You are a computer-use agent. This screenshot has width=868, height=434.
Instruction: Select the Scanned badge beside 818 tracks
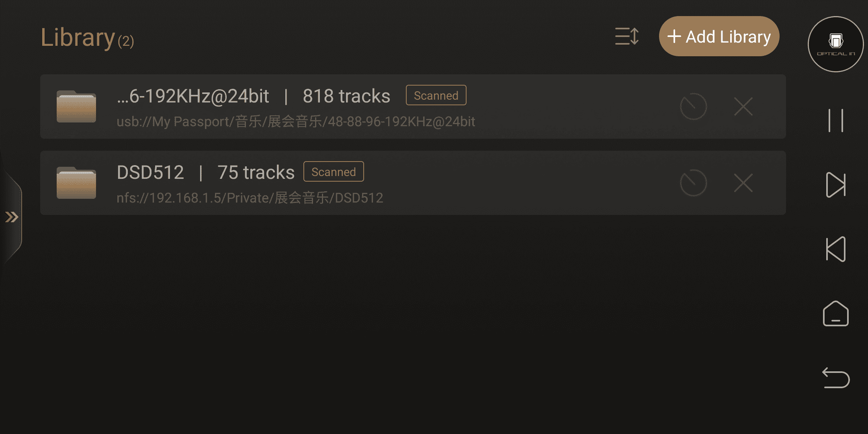click(436, 95)
